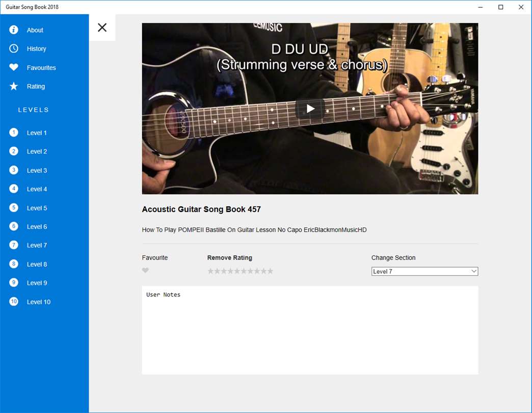Toggle the grey Favourite heart for this song
Viewport: 532px width, 413px height.
click(x=145, y=270)
